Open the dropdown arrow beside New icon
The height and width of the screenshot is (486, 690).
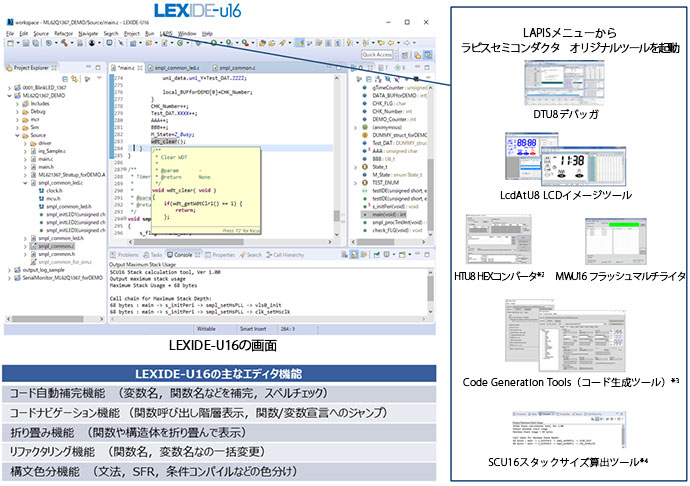[x=18, y=43]
